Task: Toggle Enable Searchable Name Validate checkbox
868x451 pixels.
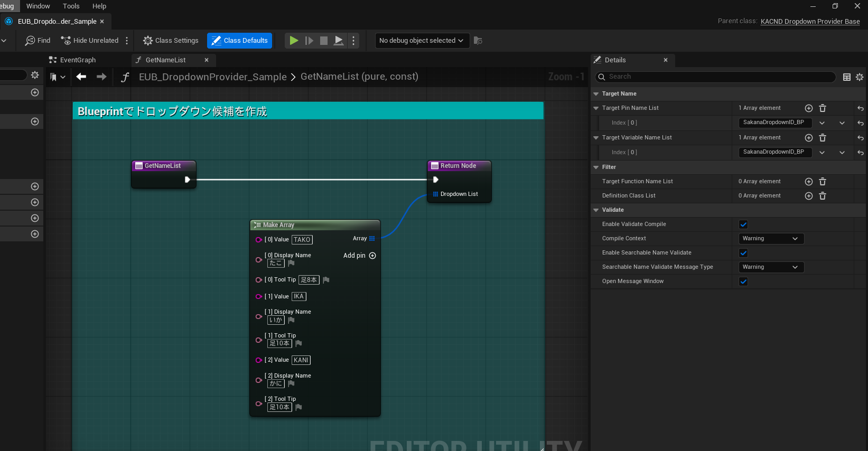Action: [x=743, y=253]
